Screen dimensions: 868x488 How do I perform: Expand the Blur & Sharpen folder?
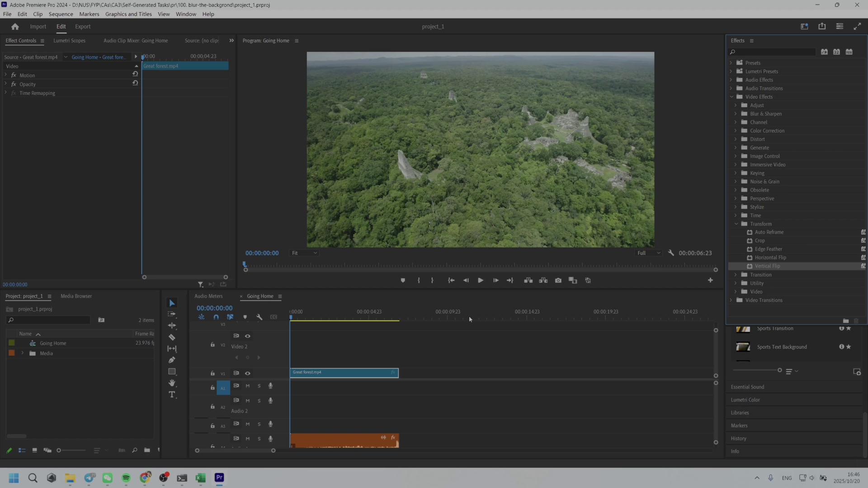point(736,114)
